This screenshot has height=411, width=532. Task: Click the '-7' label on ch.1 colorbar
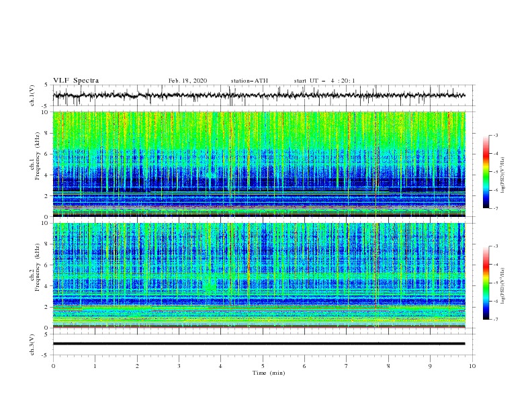coord(495,208)
